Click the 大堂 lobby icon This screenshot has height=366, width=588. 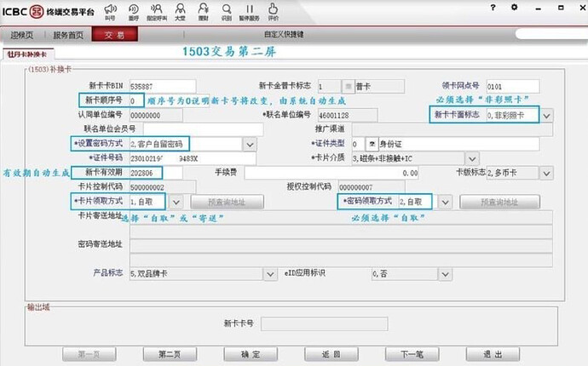(x=181, y=12)
